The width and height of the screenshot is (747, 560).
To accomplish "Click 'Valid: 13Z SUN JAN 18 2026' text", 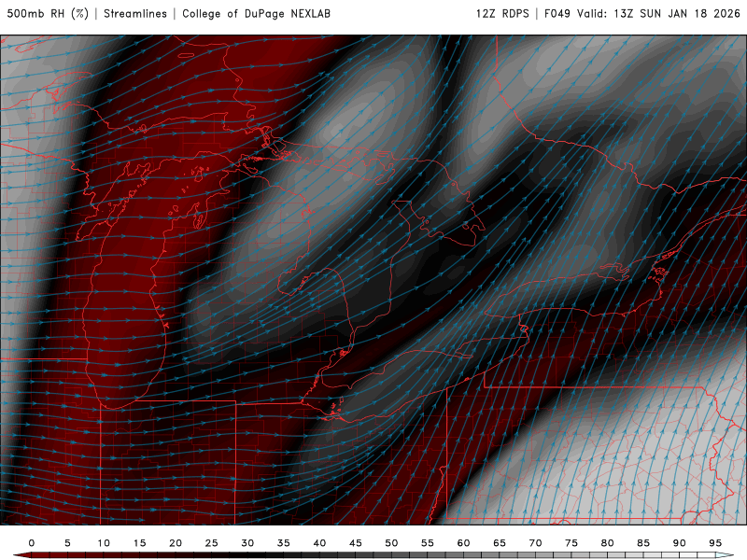I will [658, 14].
